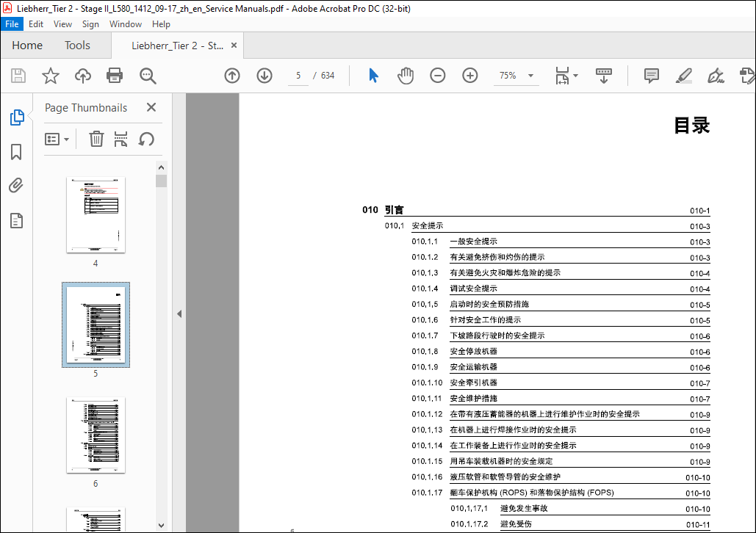
Task: Open TOC entry 010.1.11 安全维护措施
Action: pos(561,399)
